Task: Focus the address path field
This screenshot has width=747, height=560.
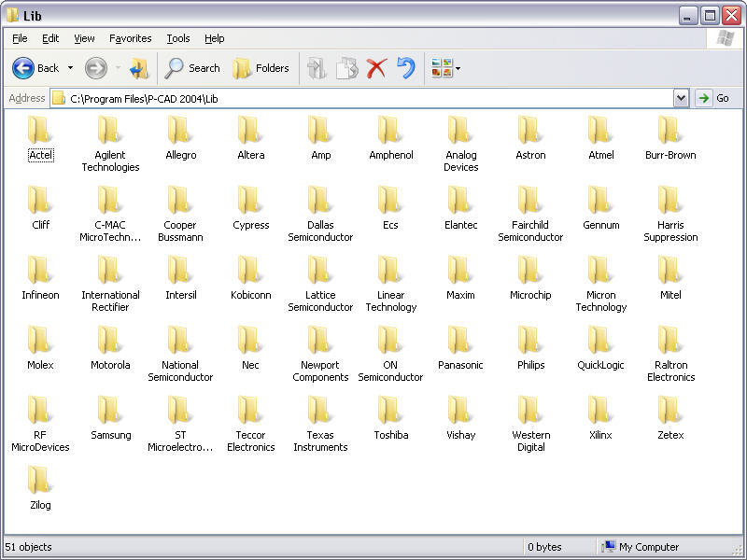Action: tap(362, 99)
